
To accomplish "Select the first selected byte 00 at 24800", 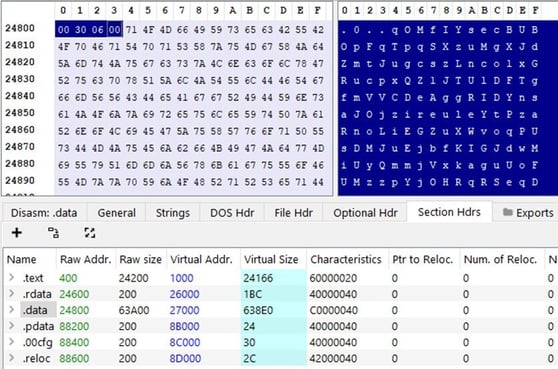I will pos(63,30).
